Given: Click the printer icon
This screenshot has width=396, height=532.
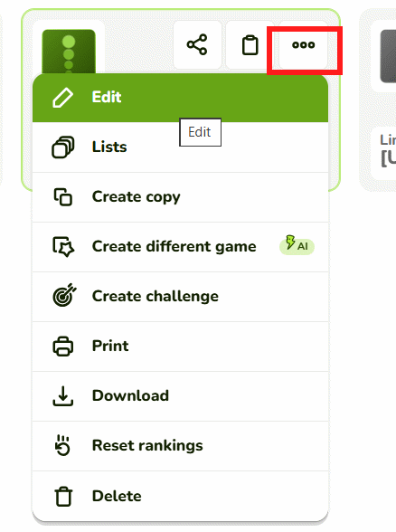Looking at the screenshot, I should 63,346.
